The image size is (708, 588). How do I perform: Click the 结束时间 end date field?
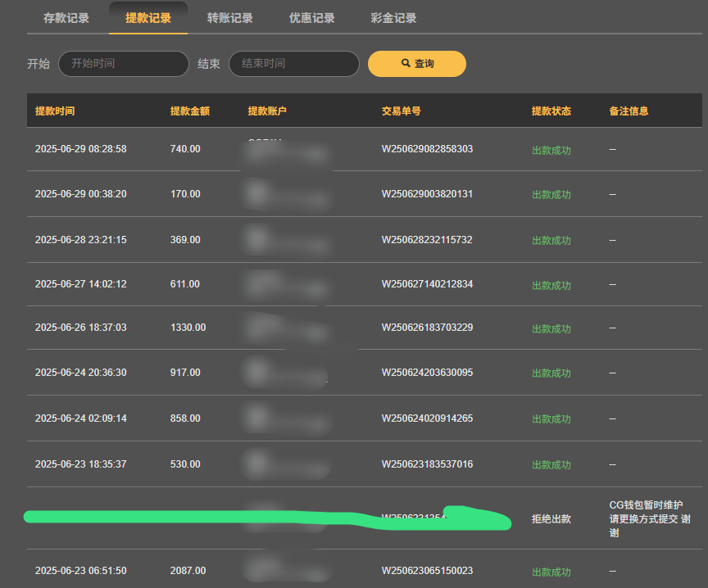click(294, 64)
